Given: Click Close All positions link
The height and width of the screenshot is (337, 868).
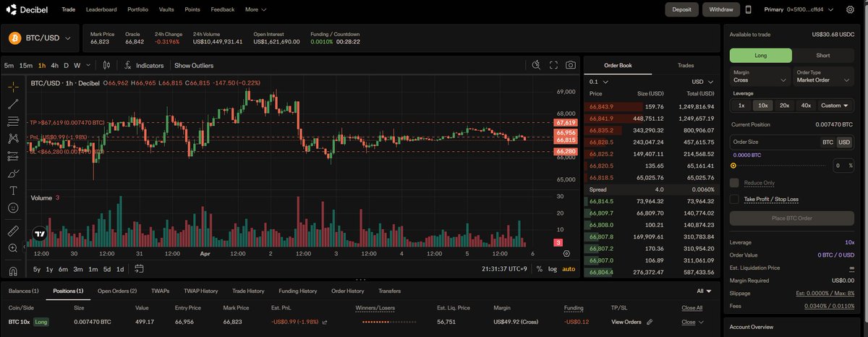Looking at the screenshot, I should [692, 308].
